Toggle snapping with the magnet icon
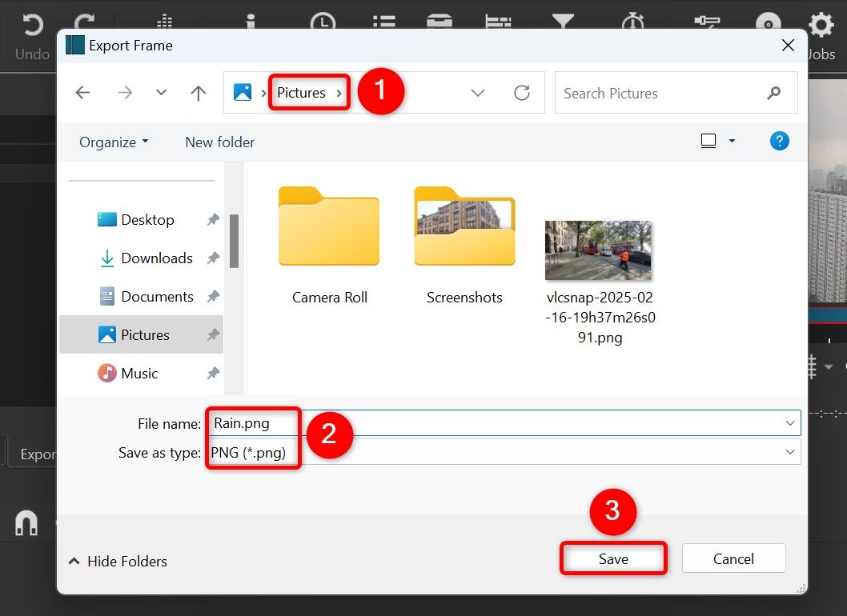Screen dimensions: 847x616 [25, 522]
